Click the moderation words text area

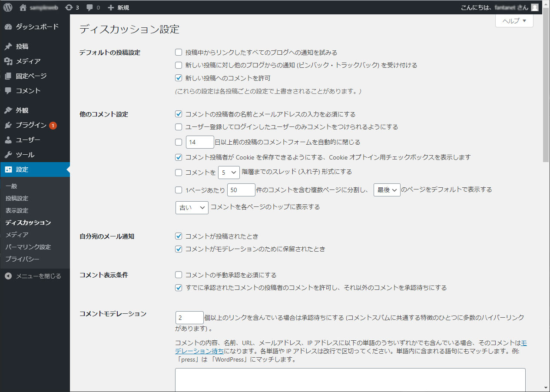tap(350, 380)
